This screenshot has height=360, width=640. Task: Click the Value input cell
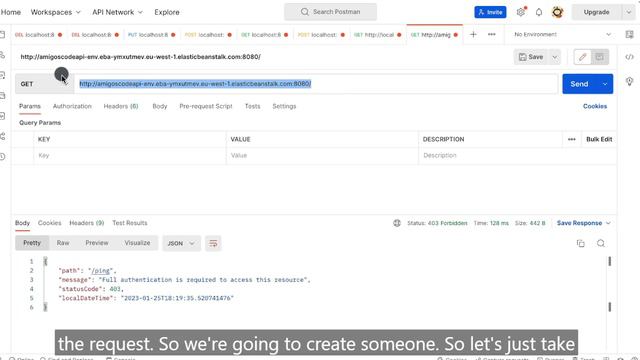(x=322, y=156)
